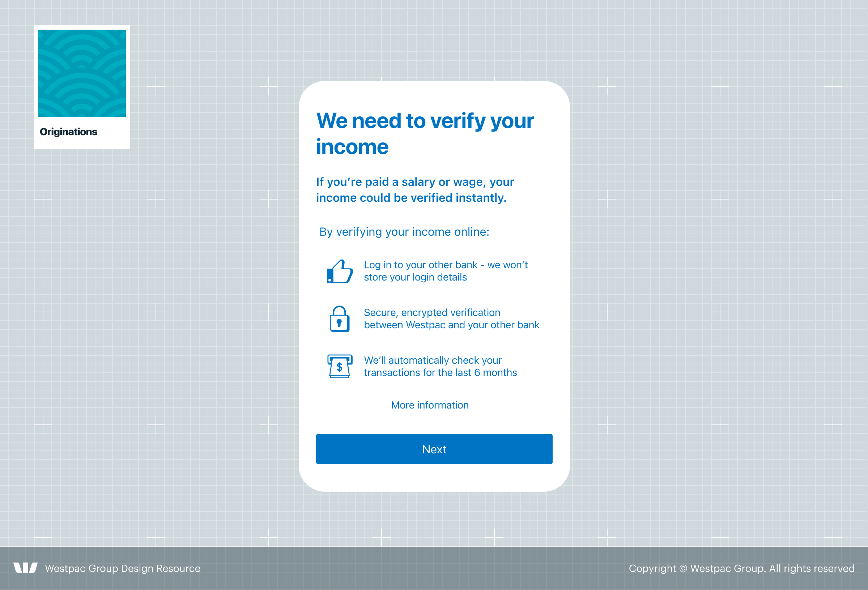Click the dollar cash withdrawal icon
The width and height of the screenshot is (868, 590).
(340, 366)
